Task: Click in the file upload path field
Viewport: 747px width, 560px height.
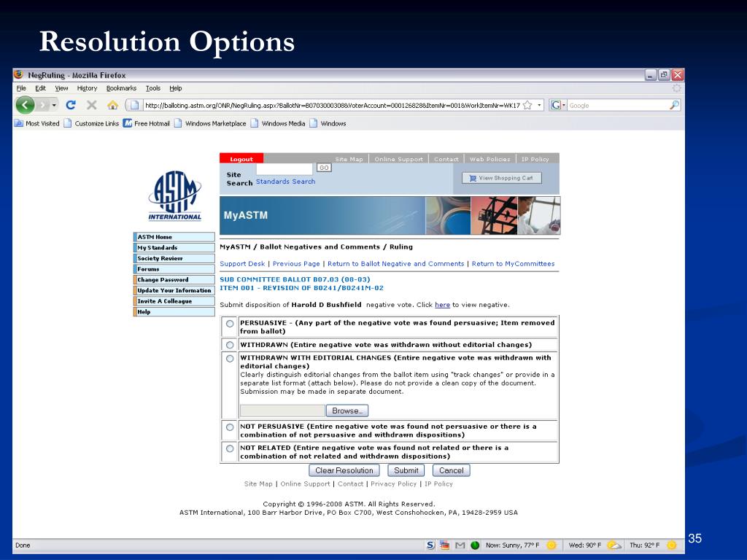Action: (x=282, y=411)
